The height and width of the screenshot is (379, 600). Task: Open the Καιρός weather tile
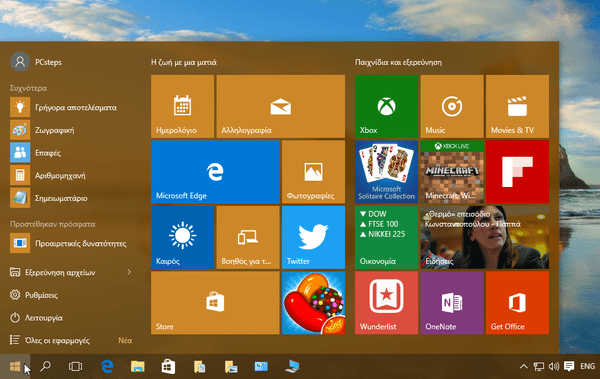coord(183,237)
